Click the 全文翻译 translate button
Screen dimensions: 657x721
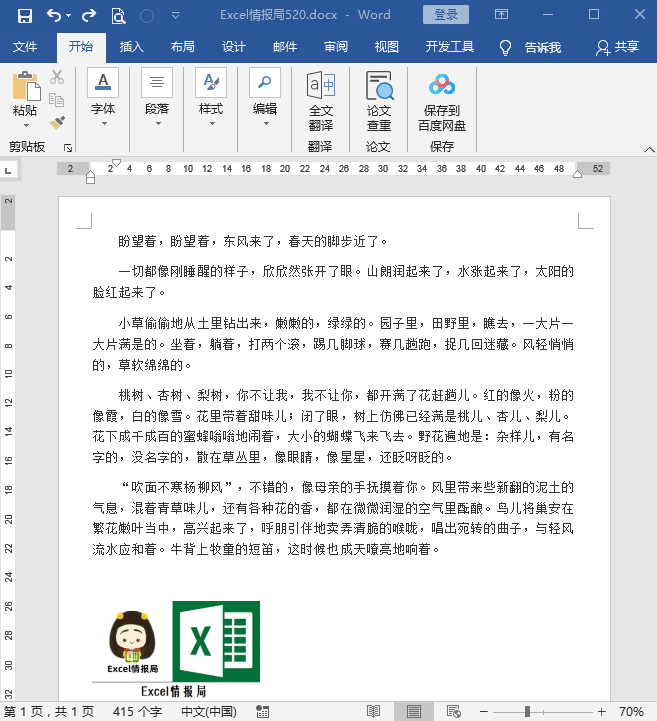click(x=320, y=102)
